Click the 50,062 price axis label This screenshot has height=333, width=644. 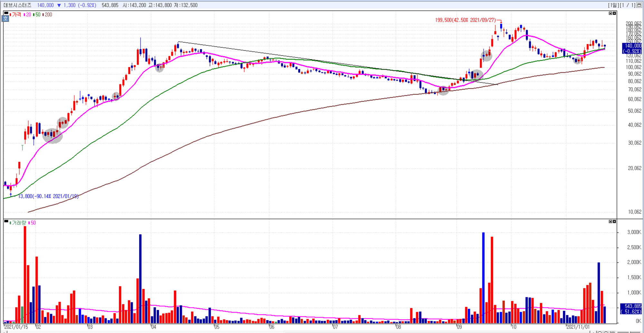point(635,111)
